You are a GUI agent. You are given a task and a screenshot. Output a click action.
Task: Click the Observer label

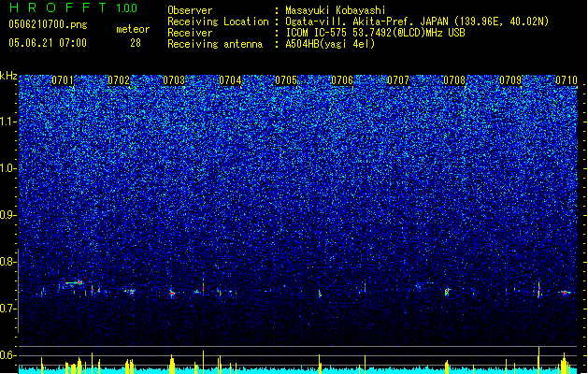190,10
